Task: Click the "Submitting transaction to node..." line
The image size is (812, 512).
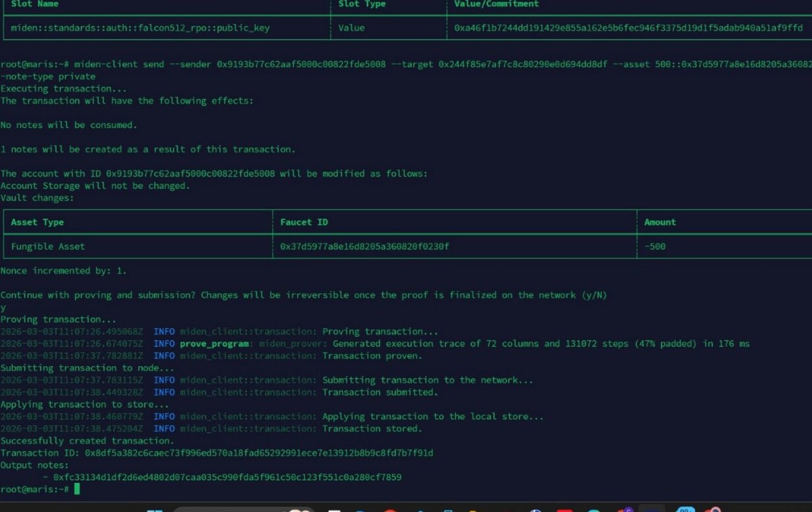Action: (x=87, y=368)
